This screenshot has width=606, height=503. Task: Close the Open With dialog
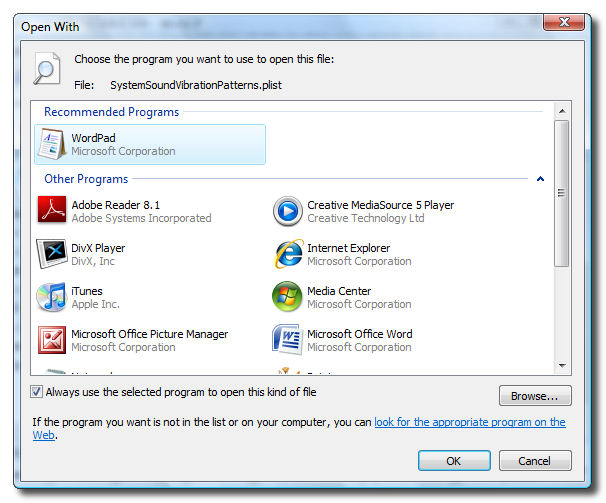click(564, 22)
